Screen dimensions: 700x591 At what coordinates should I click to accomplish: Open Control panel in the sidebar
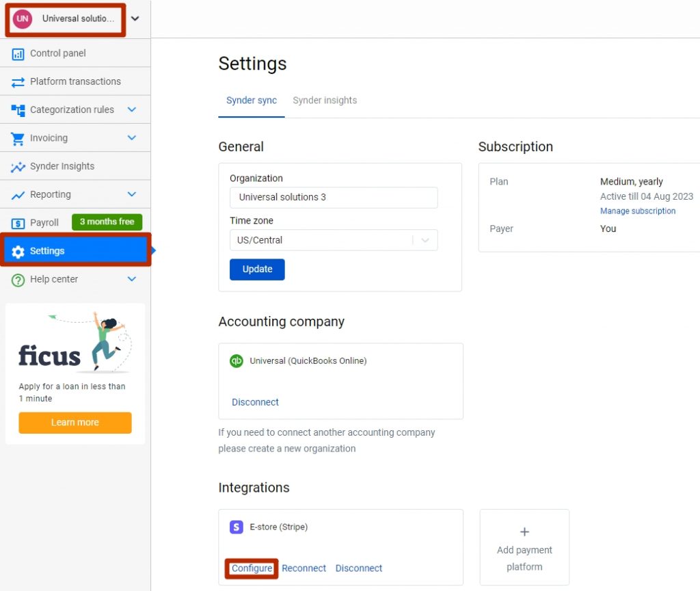click(75, 53)
